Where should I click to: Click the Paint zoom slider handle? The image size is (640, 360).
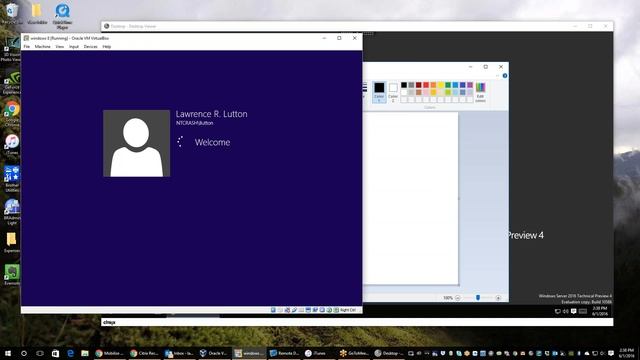coord(478,298)
